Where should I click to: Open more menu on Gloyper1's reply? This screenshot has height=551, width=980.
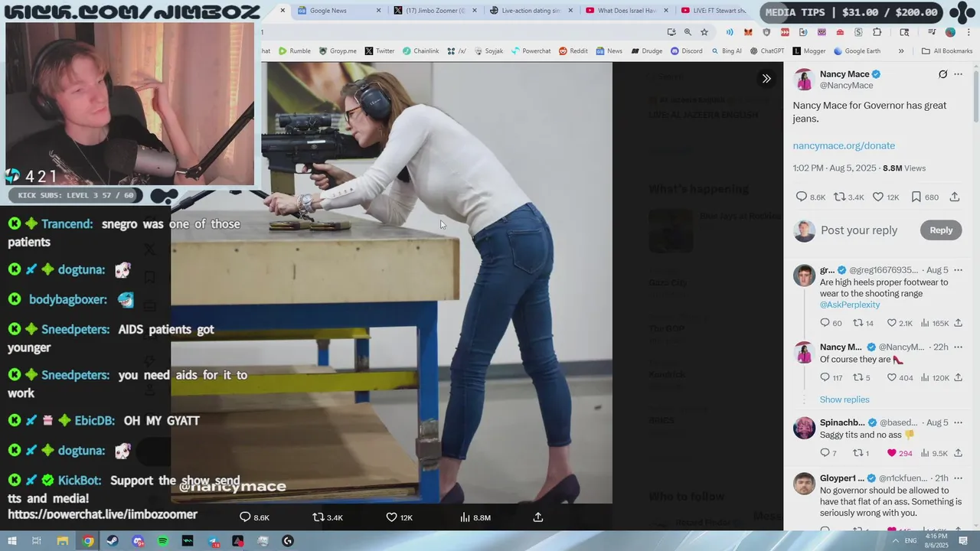point(958,478)
